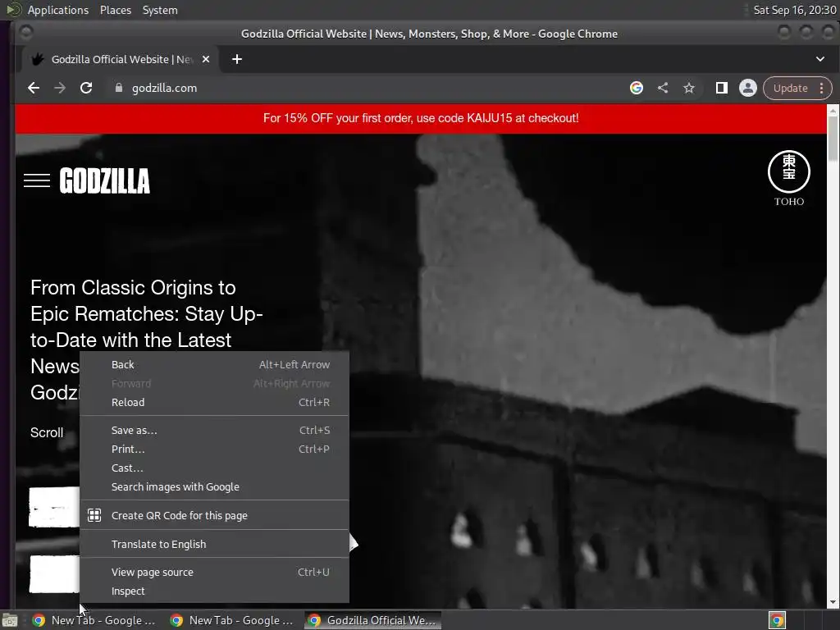Image resolution: width=840 pixels, height=630 pixels.
Task: Switch to Godzilla Official We... taskbar window
Action: 373,620
